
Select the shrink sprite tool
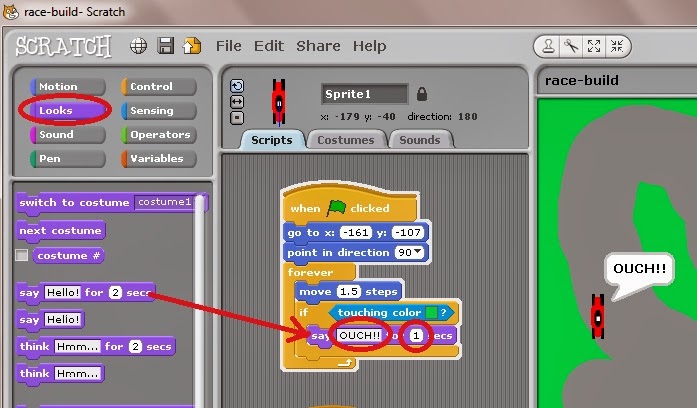(x=617, y=46)
